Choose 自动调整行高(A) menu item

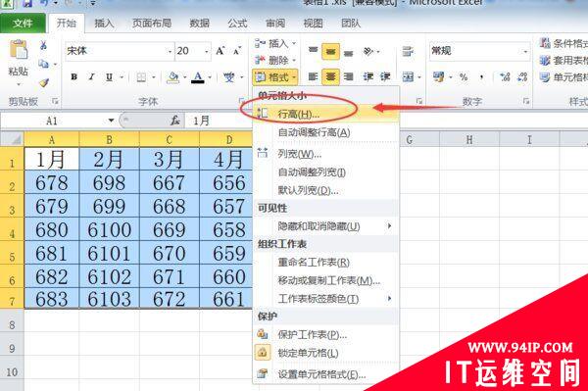[x=325, y=132]
